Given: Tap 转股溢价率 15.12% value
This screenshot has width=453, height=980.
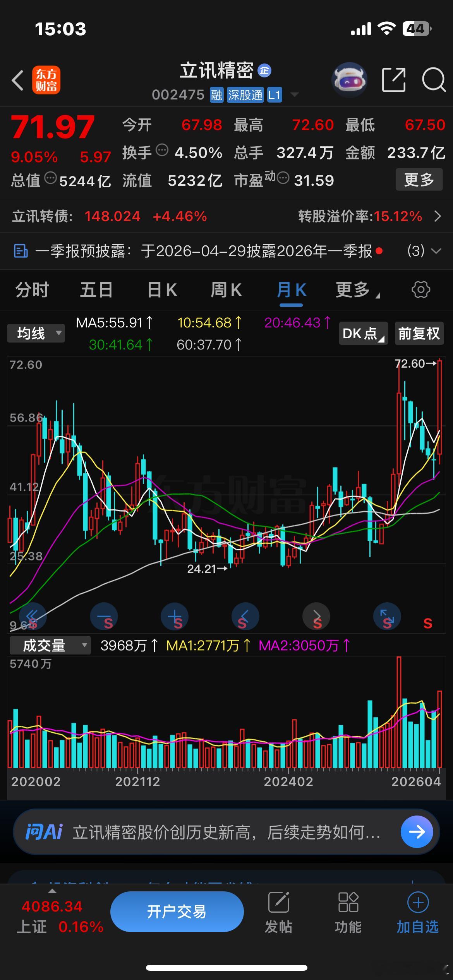Looking at the screenshot, I should click(398, 216).
